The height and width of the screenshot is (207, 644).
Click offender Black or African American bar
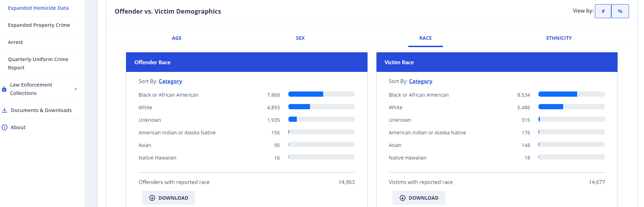(x=321, y=94)
